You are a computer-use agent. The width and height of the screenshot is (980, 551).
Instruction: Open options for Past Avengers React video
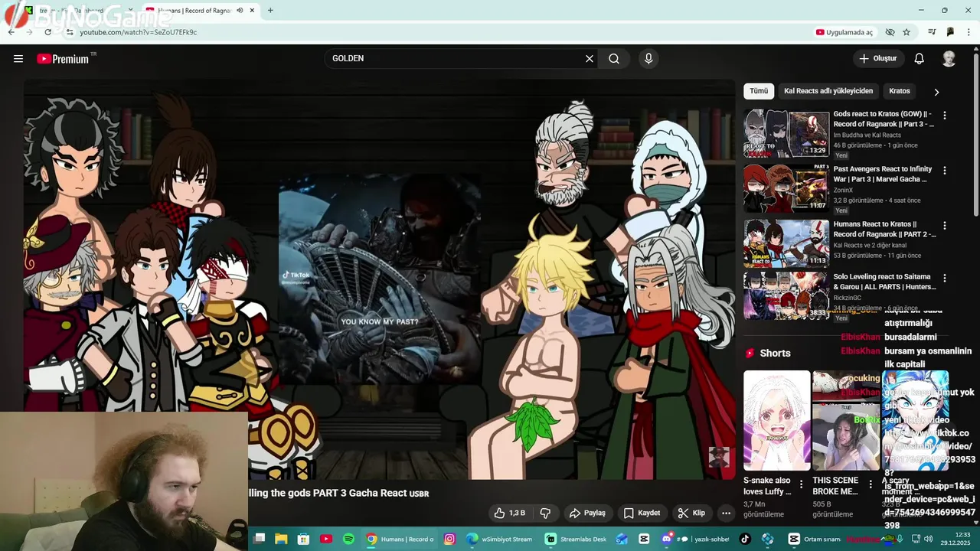click(x=945, y=171)
